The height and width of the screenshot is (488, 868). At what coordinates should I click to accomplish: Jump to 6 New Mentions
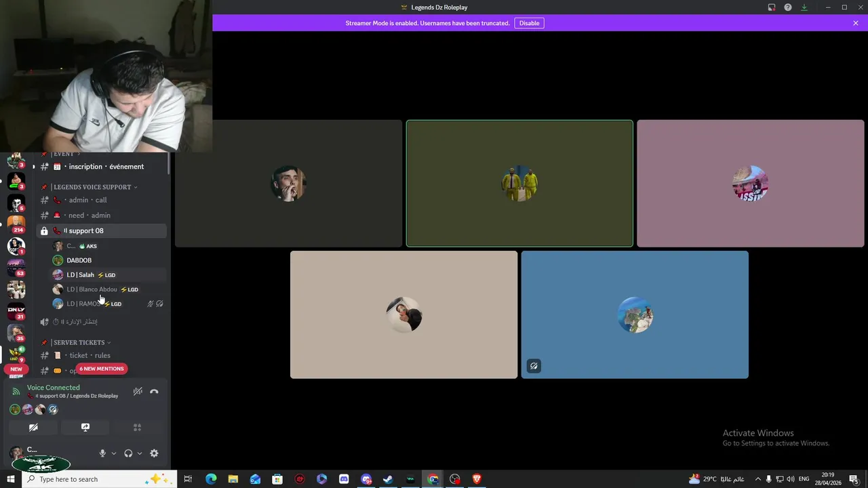point(102,369)
